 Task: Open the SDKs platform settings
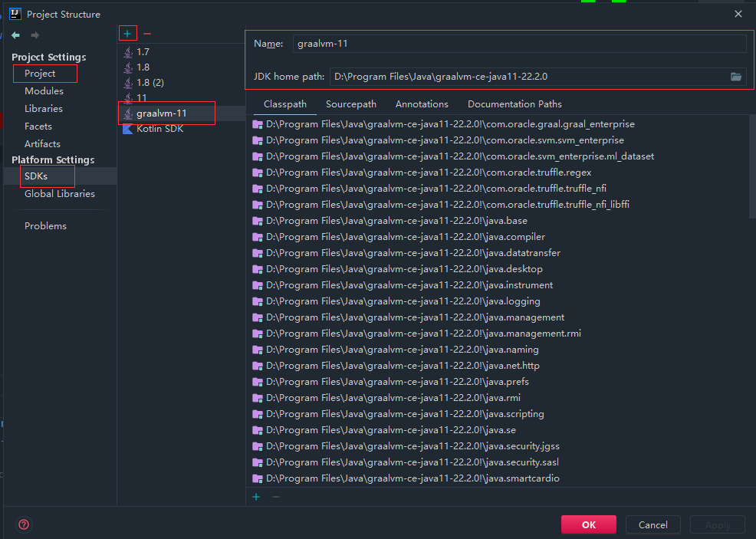60,176
